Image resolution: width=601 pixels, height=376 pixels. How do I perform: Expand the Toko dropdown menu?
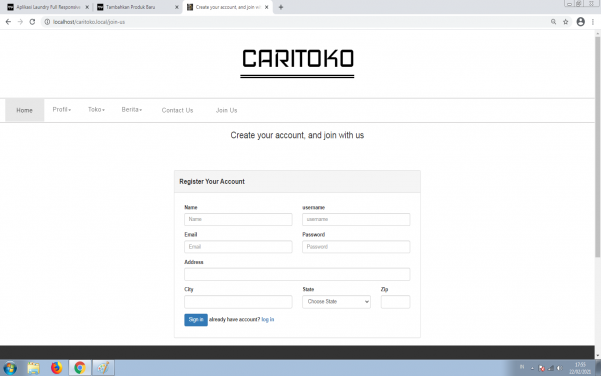coord(96,110)
